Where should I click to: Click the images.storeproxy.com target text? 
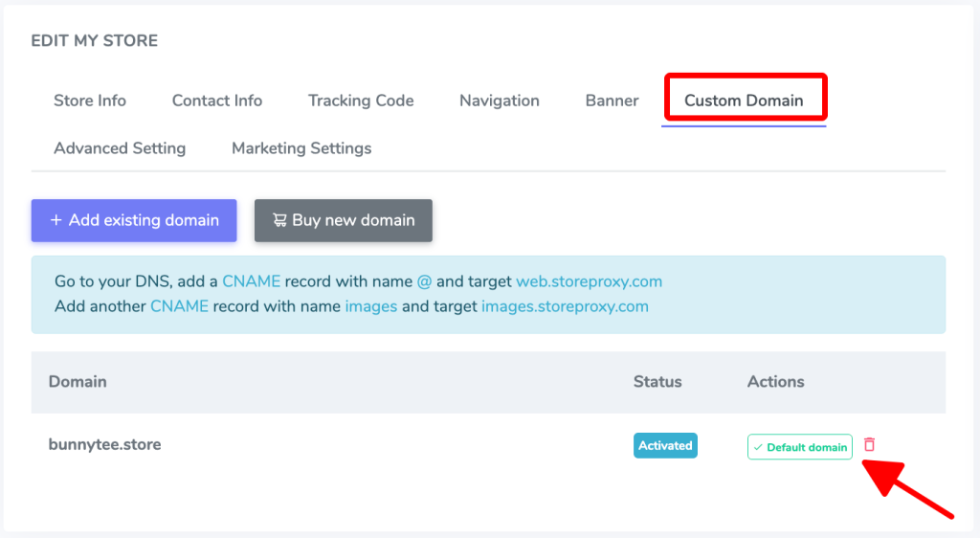pyautogui.click(x=565, y=306)
